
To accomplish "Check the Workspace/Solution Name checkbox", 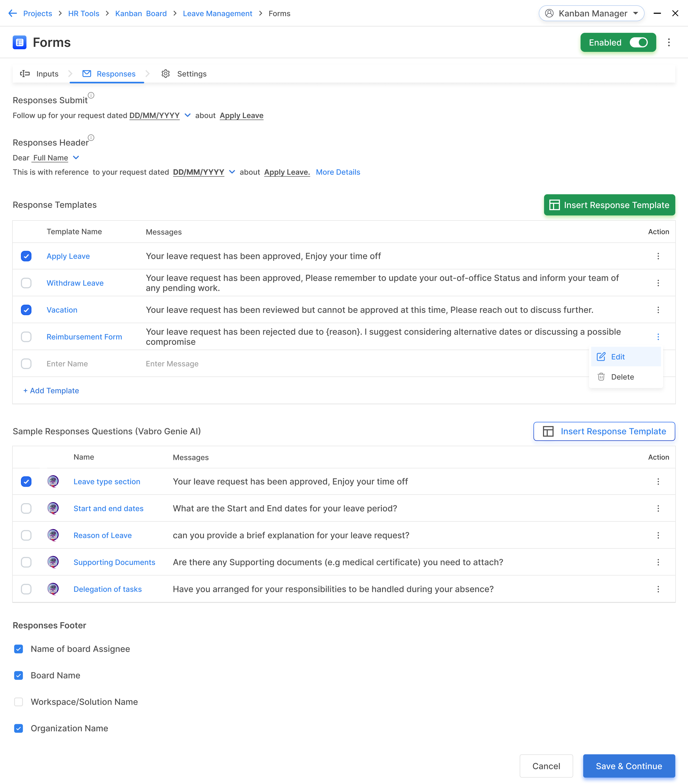I will [x=19, y=702].
